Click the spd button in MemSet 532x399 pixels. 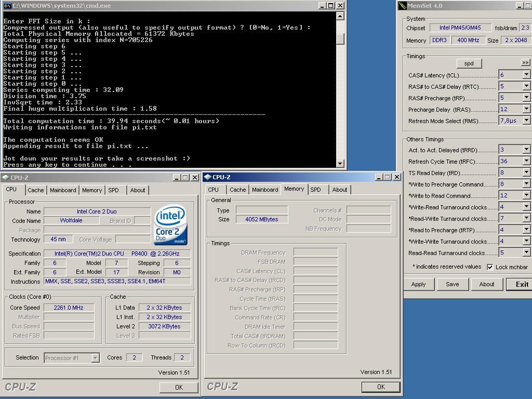(x=469, y=63)
